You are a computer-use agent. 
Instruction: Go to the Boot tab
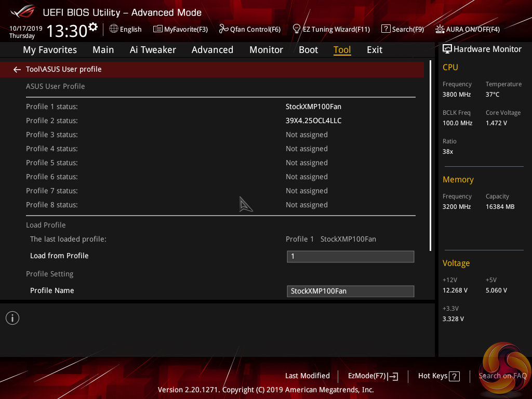[309, 50]
